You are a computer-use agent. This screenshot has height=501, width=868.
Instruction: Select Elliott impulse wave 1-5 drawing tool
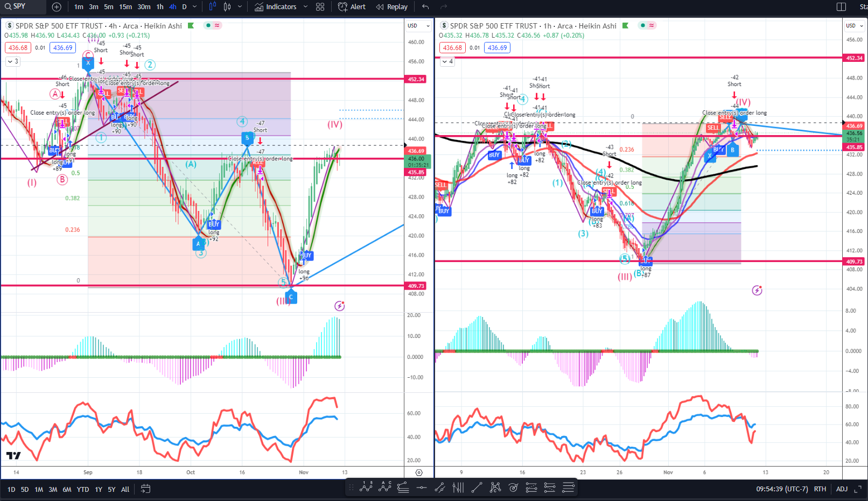click(366, 488)
